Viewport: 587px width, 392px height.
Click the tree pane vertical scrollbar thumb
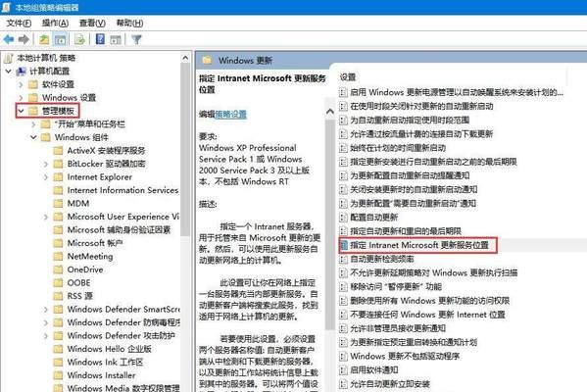tap(185, 150)
